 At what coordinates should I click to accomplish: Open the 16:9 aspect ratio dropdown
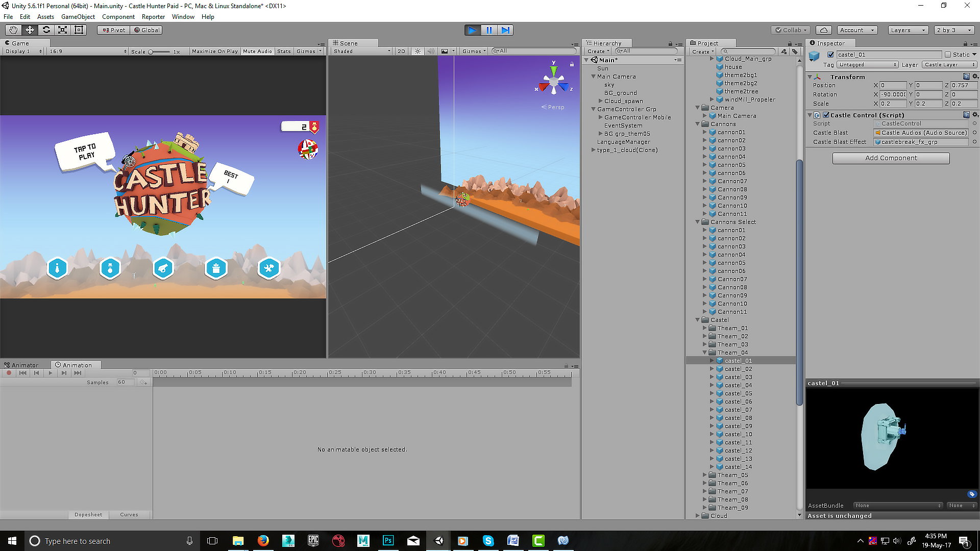click(x=87, y=52)
